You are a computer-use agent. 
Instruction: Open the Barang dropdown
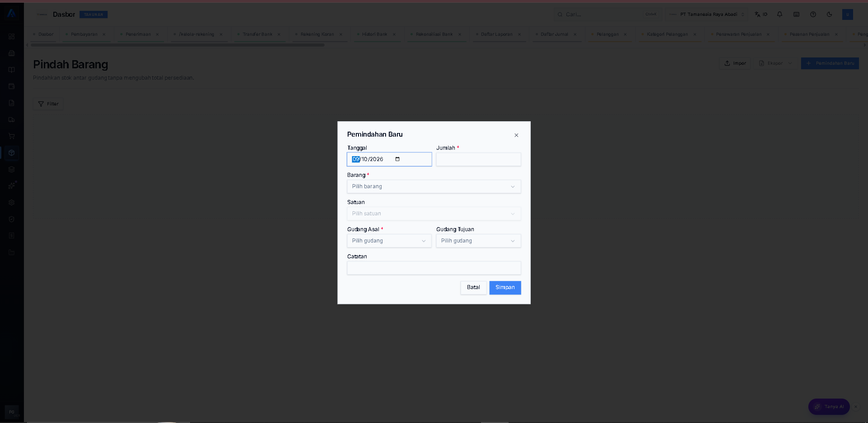(434, 186)
